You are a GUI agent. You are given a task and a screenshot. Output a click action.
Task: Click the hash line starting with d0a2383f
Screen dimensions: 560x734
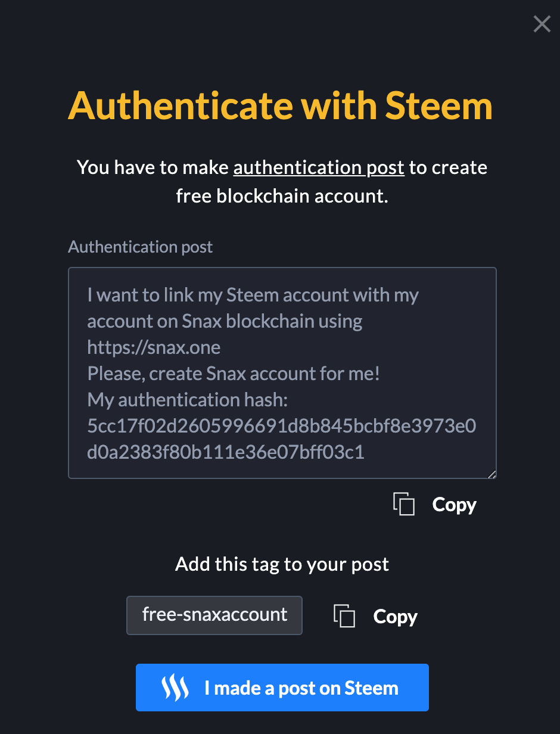pos(225,452)
